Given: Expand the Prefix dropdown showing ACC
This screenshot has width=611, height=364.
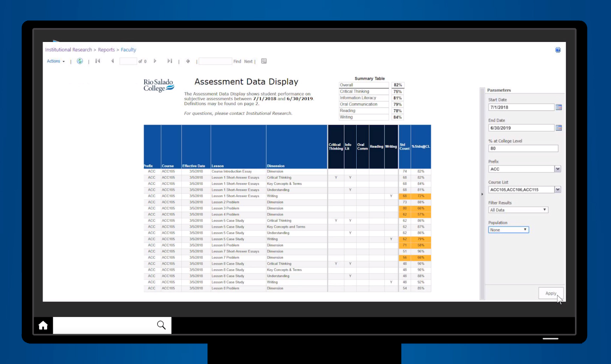Looking at the screenshot, I should tap(558, 168).
